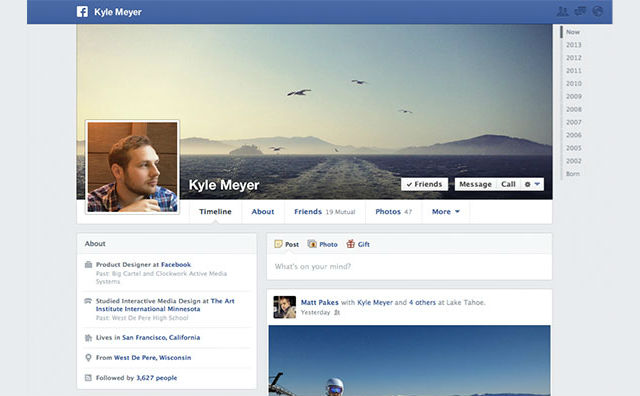Jump to Now on the timeline

[x=573, y=32]
